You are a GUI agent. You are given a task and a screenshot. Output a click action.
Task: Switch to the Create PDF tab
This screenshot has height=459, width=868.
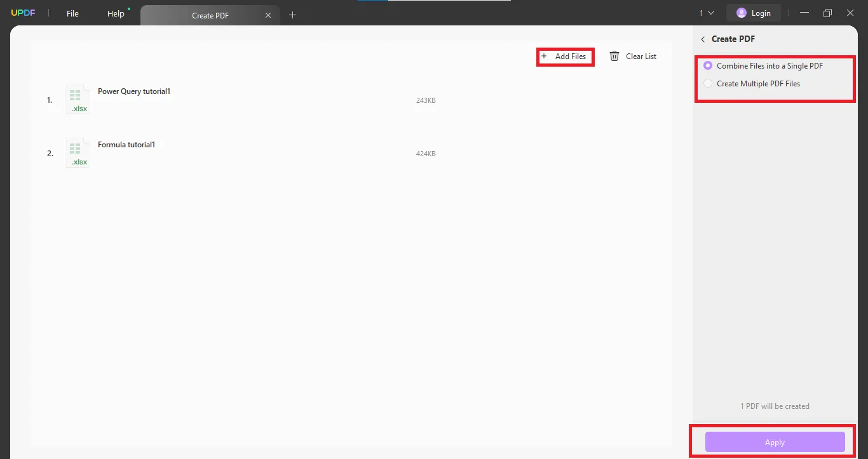tap(210, 15)
